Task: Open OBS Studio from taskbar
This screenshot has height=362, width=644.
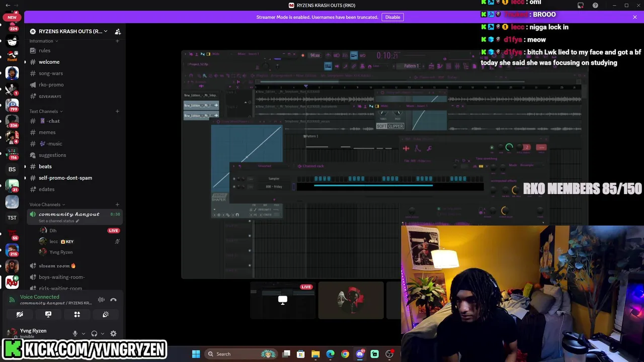Action: [389, 354]
